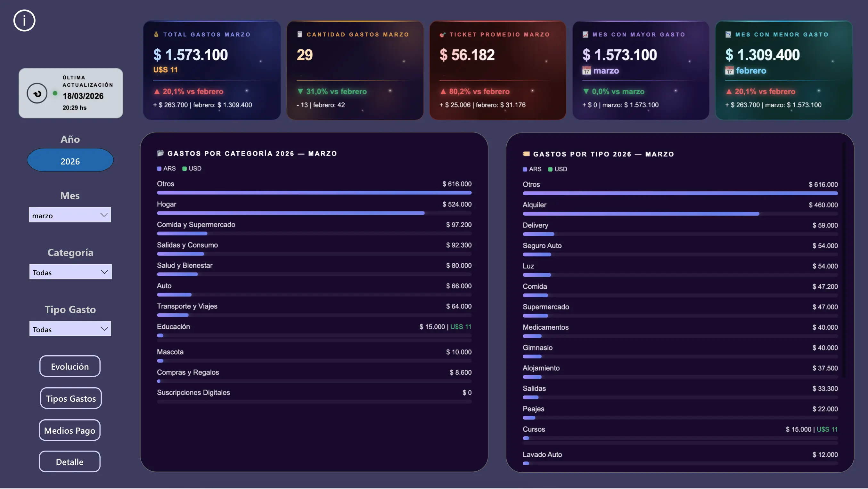Expand the Categoría dropdown
The width and height of the screenshot is (868, 489).
click(70, 272)
